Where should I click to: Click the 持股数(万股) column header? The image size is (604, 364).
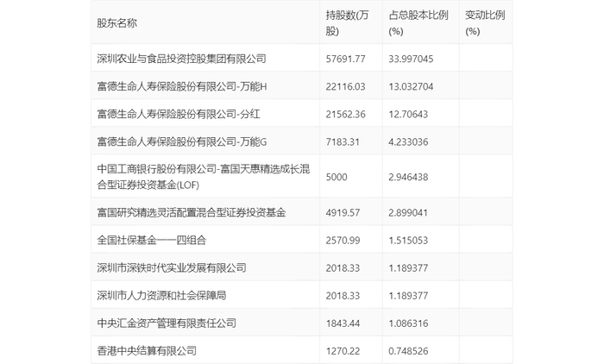[x=347, y=23]
